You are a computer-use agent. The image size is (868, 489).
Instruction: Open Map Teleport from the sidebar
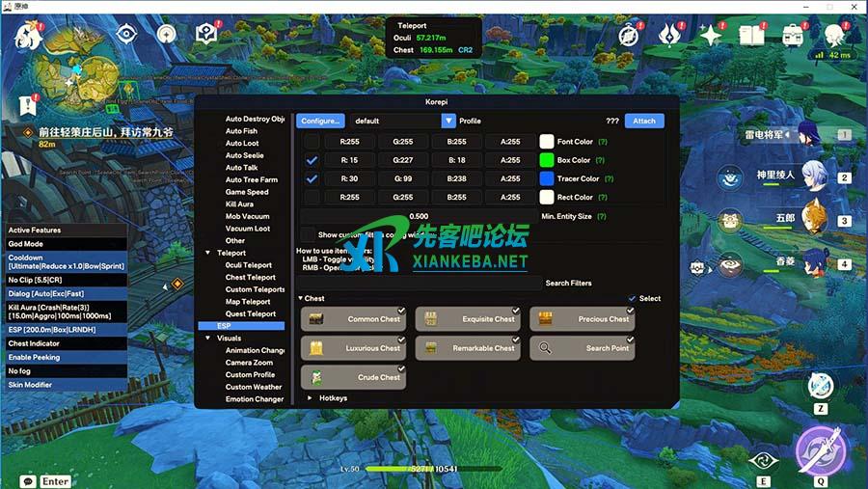tap(248, 302)
